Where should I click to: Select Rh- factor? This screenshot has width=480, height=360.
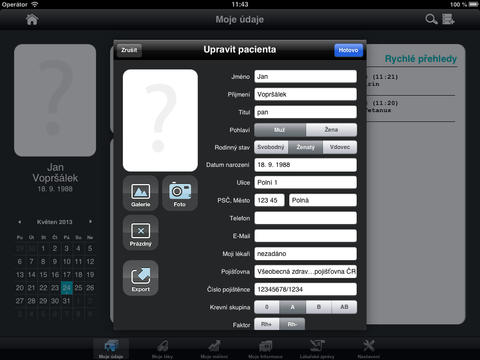[292, 324]
